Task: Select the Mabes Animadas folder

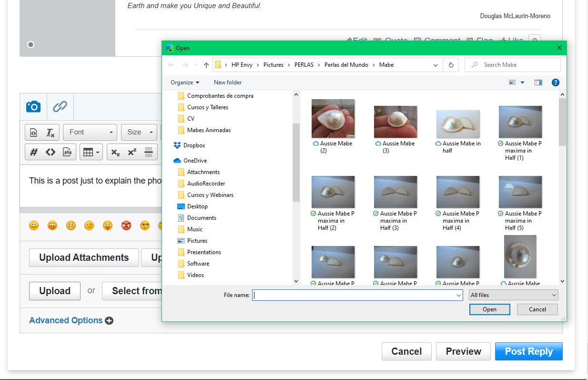Action: tap(209, 130)
